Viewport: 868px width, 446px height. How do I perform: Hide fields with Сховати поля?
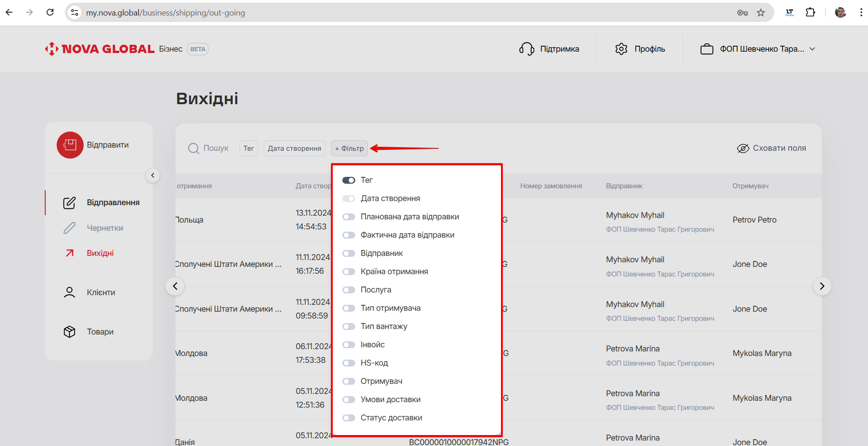pos(772,149)
